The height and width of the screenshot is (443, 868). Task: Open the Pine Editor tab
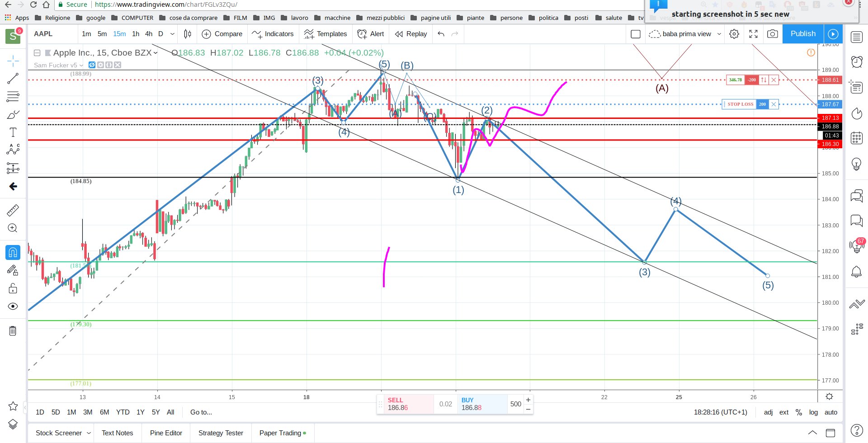(x=166, y=433)
